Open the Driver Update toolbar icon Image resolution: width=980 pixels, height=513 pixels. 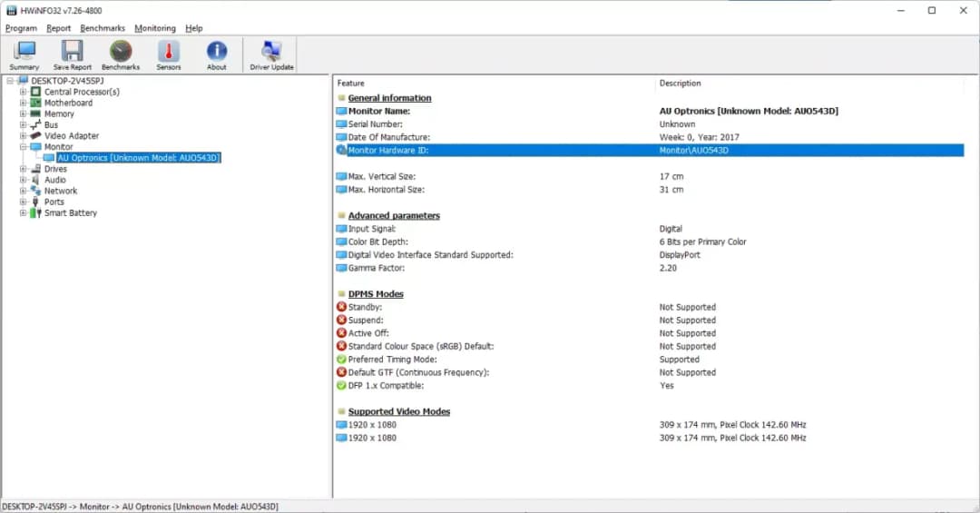tap(270, 54)
